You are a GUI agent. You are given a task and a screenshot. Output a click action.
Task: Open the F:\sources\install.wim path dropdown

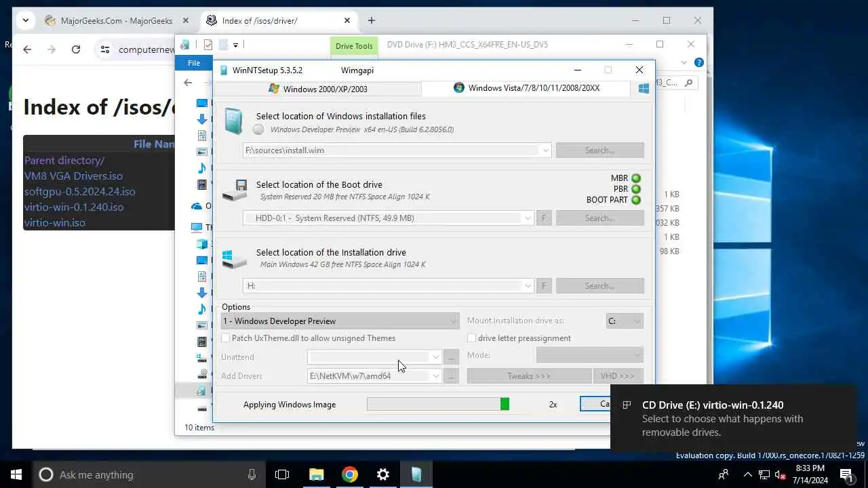pos(545,150)
